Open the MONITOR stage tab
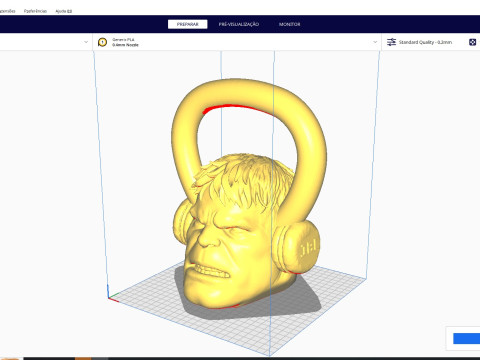 tap(289, 24)
